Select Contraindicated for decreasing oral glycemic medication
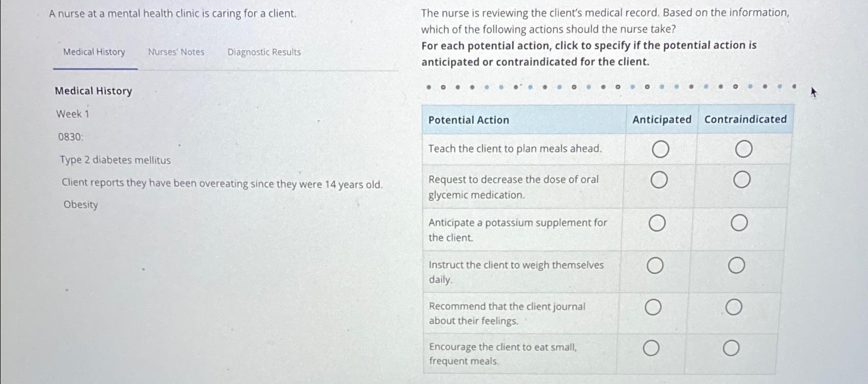Image resolution: width=868 pixels, height=384 pixels. [x=742, y=179]
